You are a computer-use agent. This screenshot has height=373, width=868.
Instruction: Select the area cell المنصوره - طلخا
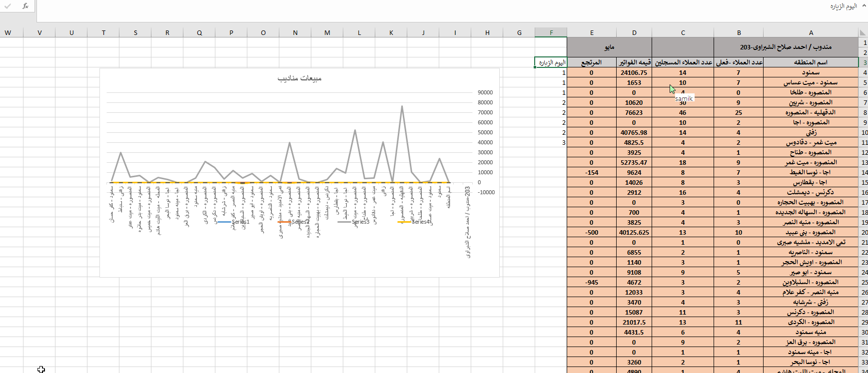811,92
